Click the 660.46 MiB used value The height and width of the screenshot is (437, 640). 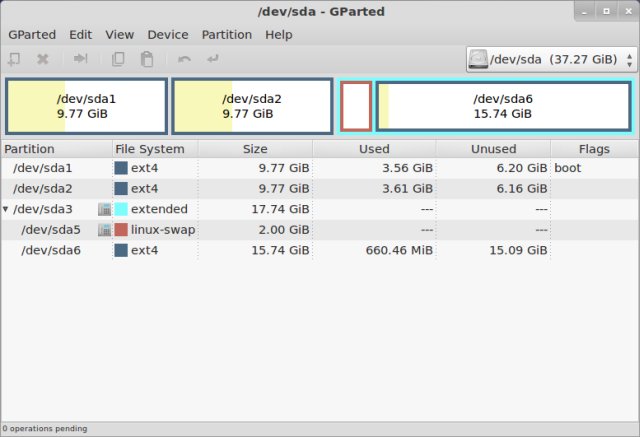[x=399, y=250]
